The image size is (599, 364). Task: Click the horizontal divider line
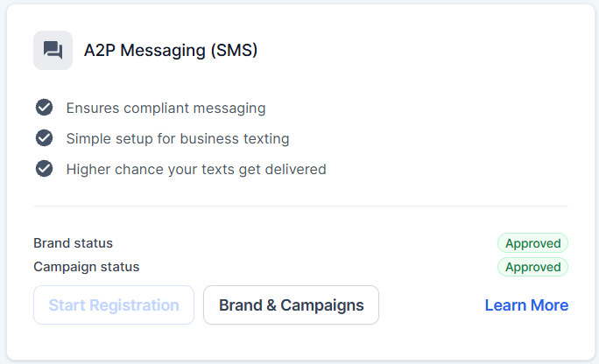point(300,206)
